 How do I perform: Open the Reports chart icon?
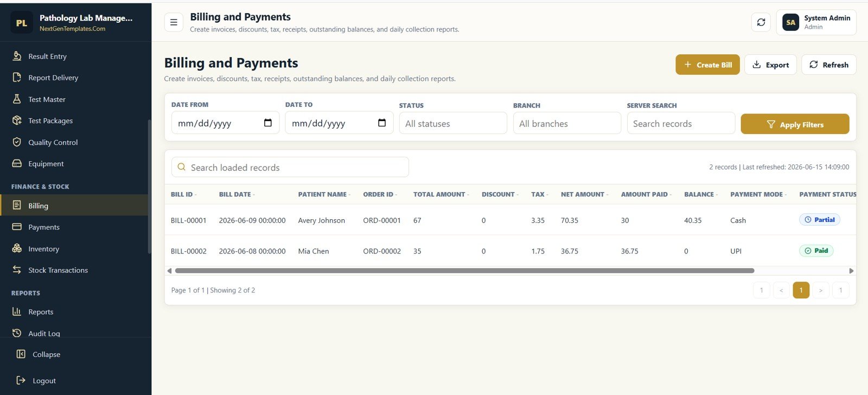[x=17, y=311]
